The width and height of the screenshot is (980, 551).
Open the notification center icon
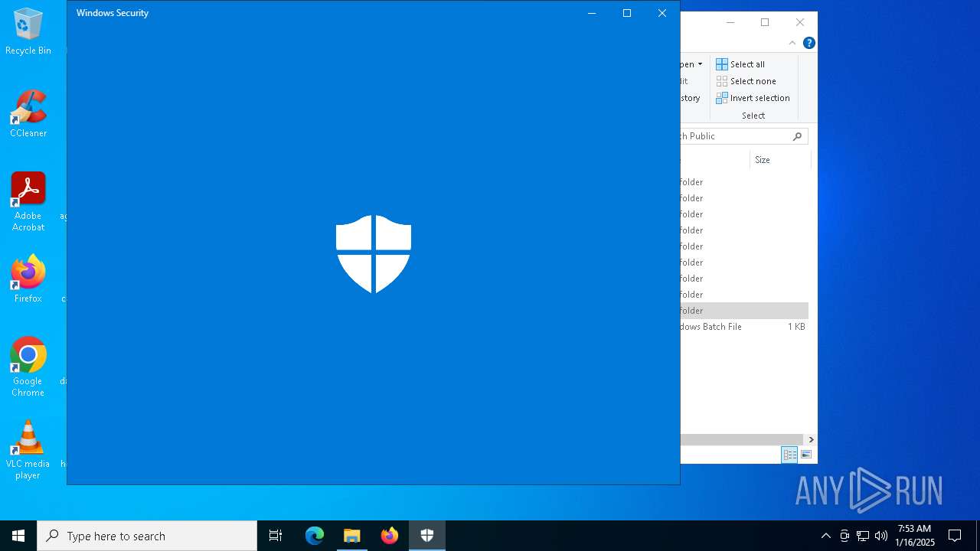point(955,536)
